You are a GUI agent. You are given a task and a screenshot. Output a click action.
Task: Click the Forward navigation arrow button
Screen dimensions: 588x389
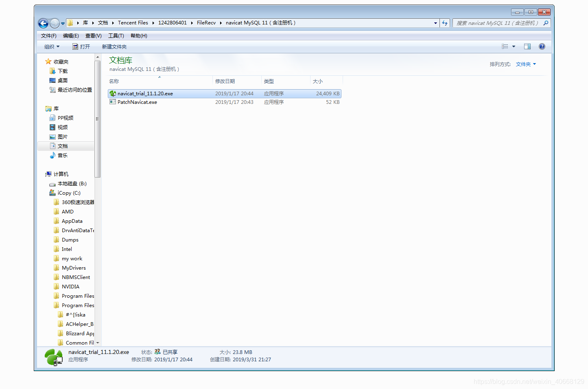point(55,23)
